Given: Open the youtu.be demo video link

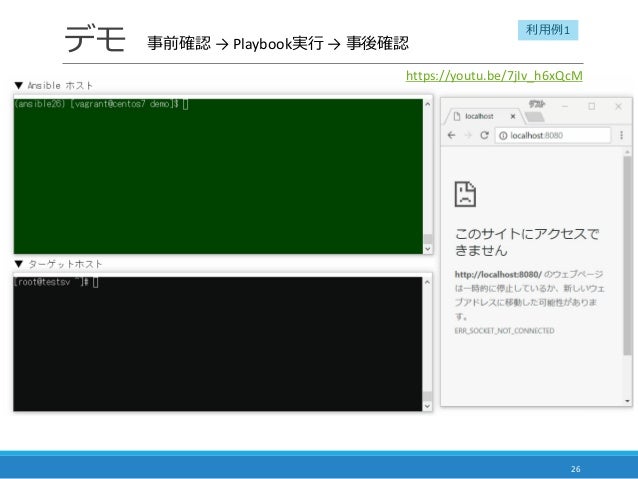Looking at the screenshot, I should click(494, 76).
